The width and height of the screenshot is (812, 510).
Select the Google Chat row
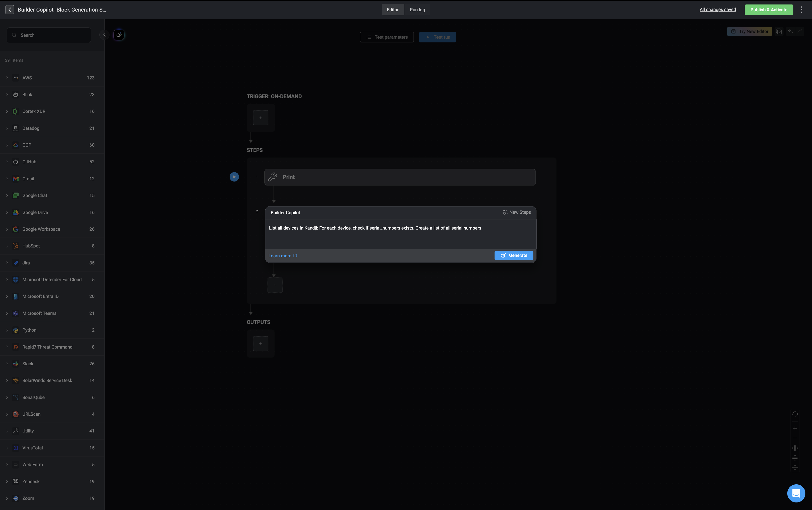pyautogui.click(x=52, y=195)
